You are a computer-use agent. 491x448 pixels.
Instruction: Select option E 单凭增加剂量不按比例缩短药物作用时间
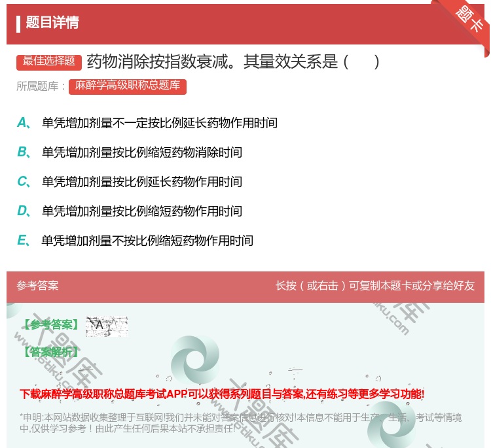(x=136, y=240)
